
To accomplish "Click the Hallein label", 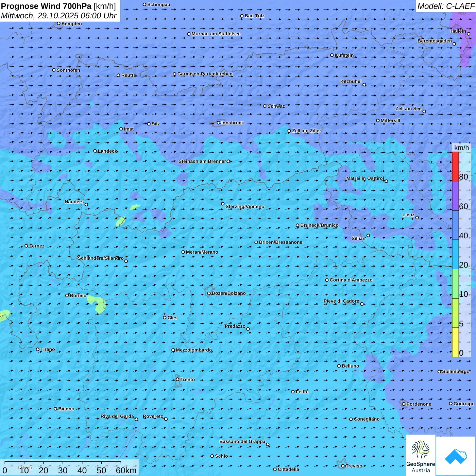I will [x=458, y=31].
